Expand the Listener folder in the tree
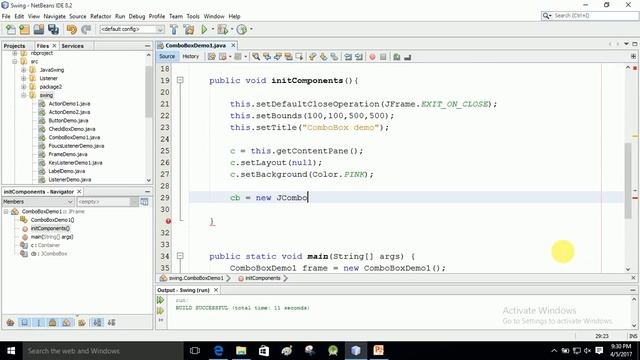 tap(24, 78)
